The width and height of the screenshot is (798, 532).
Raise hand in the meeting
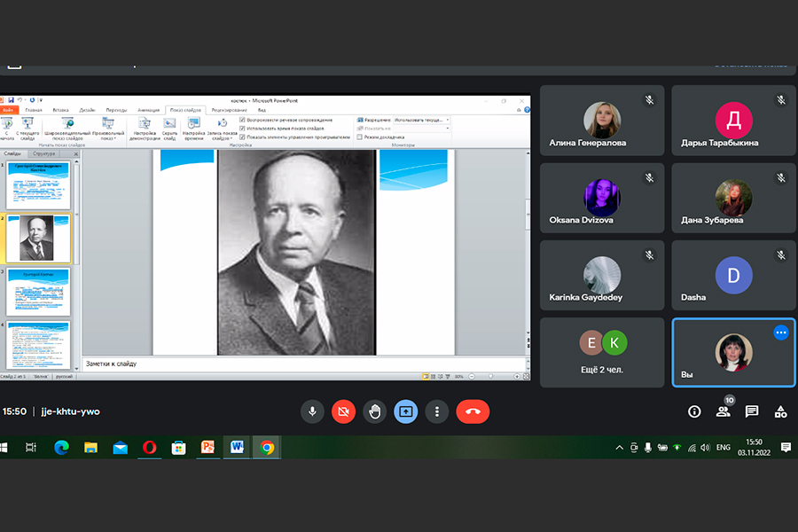point(374,411)
